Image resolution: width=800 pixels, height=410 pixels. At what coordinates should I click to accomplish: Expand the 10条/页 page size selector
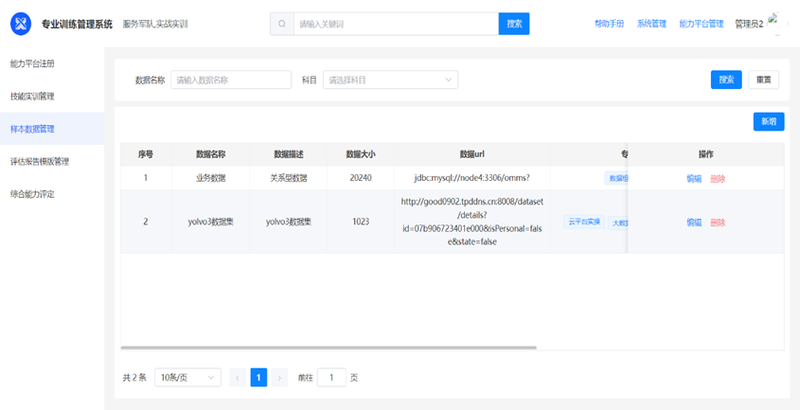point(187,377)
